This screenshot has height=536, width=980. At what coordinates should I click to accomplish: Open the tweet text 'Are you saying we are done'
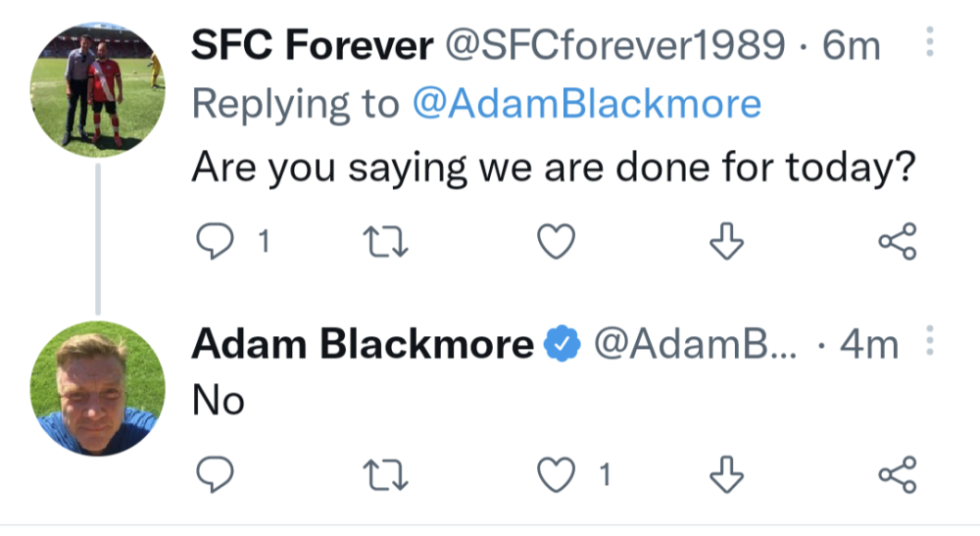pyautogui.click(x=554, y=169)
